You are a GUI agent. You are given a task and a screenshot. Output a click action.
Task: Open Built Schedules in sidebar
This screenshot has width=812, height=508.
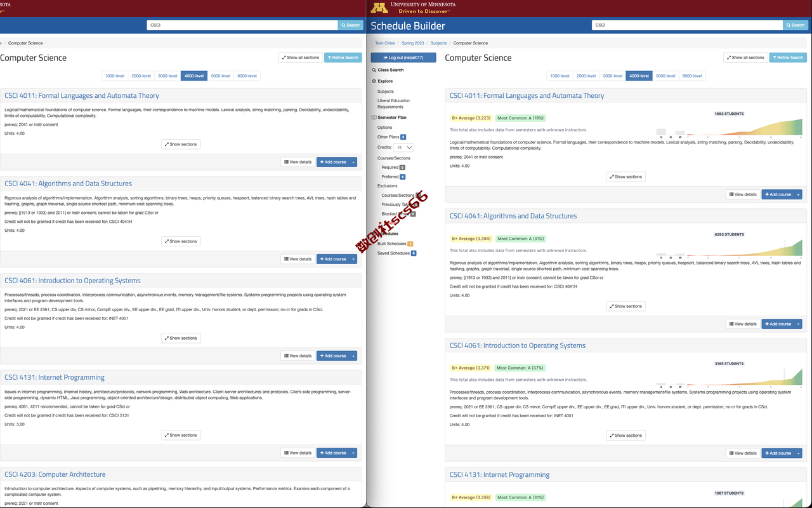[x=395, y=244]
